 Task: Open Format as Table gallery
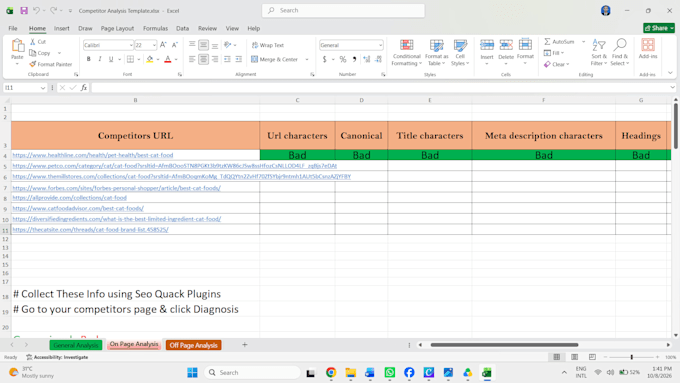[436, 52]
